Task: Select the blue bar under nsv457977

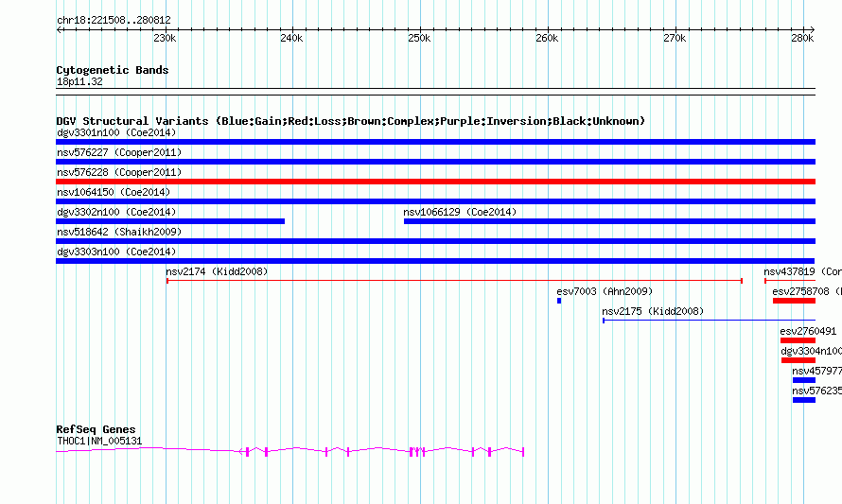Action: [x=804, y=380]
